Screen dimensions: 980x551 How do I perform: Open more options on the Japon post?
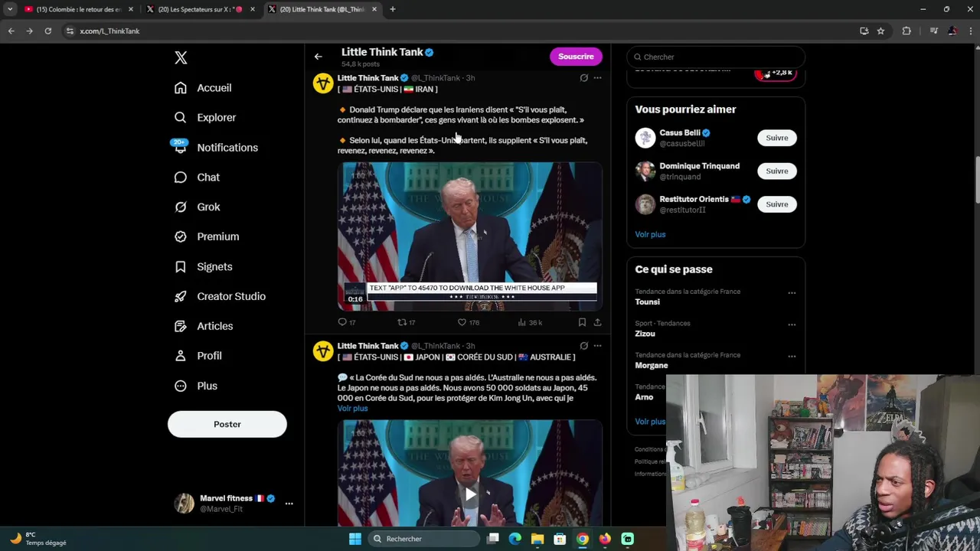(x=598, y=346)
